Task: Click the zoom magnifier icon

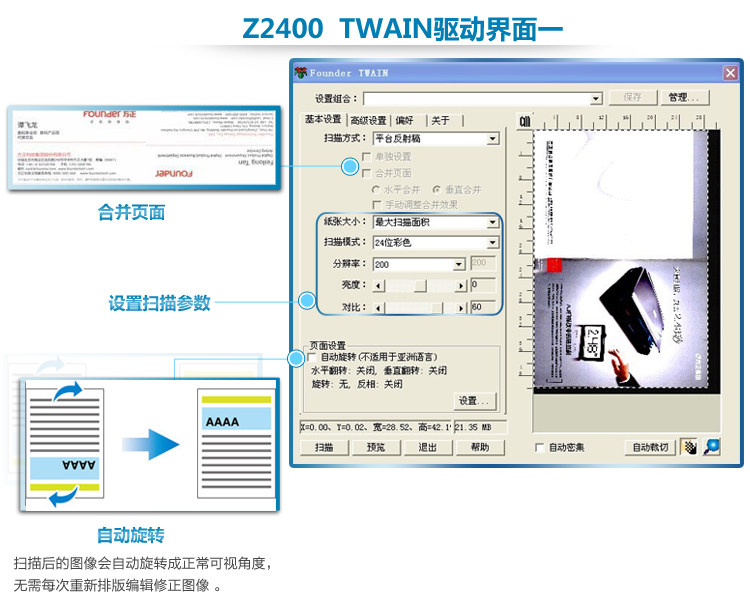Action: tap(712, 447)
